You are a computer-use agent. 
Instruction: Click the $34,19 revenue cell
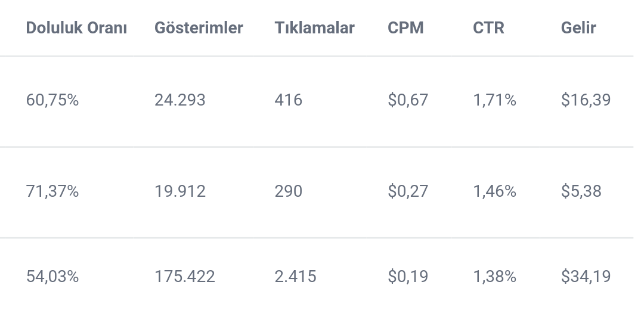[586, 277]
